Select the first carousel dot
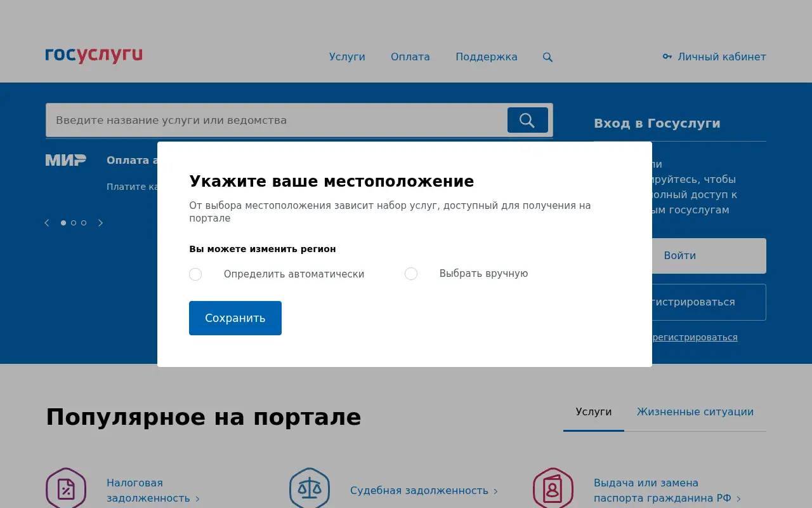This screenshot has width=812, height=508. pyautogui.click(x=63, y=223)
